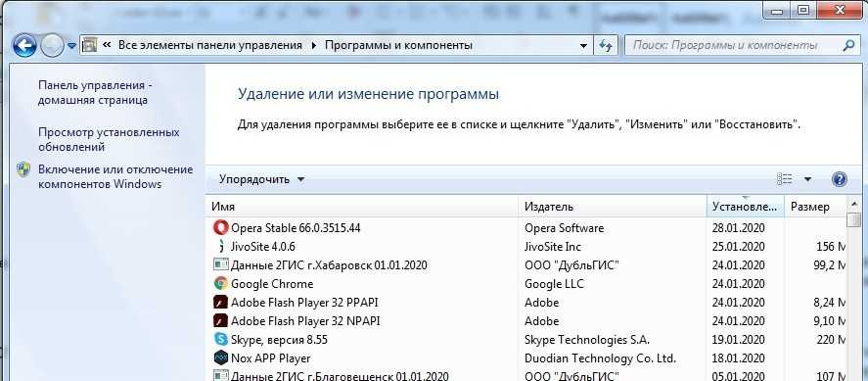Click install date '19.01.2020'
This screenshot has height=381, width=868.
point(739,339)
